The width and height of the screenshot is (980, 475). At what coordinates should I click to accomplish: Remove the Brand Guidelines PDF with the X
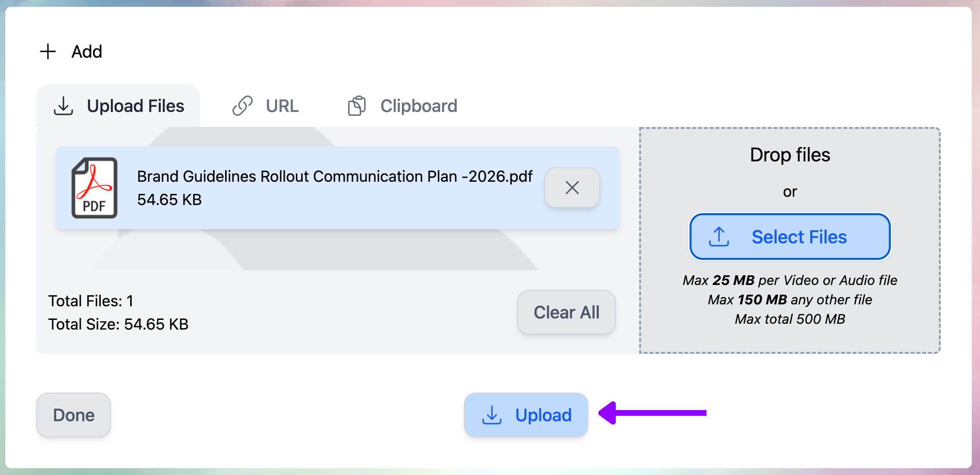click(x=572, y=188)
